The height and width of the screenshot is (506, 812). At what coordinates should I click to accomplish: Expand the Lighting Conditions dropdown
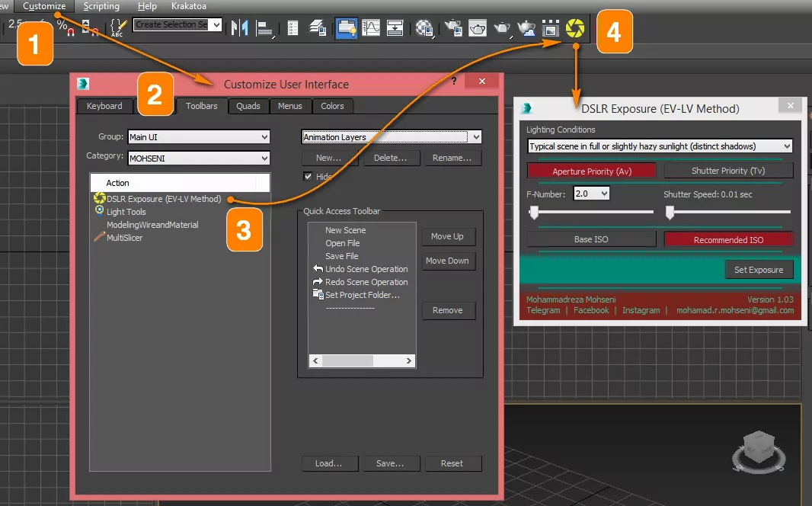coord(660,146)
